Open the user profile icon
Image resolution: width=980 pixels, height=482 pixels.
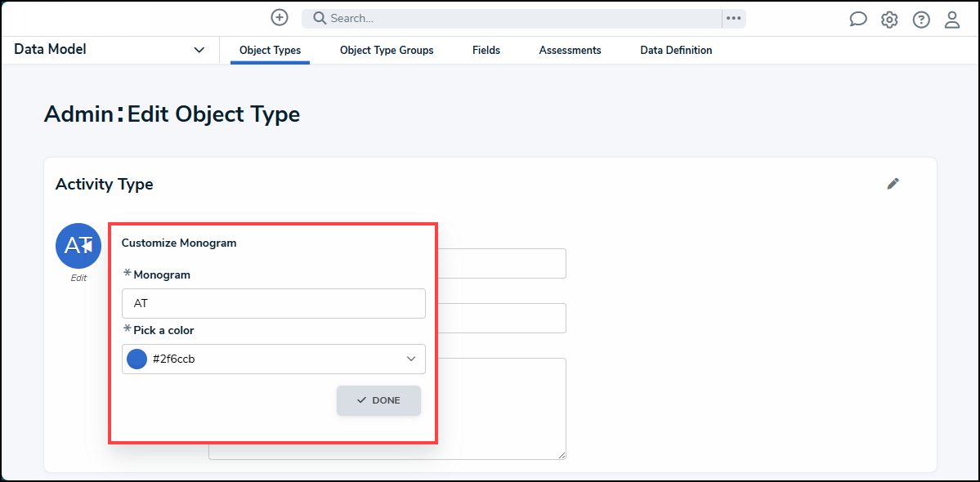tap(952, 20)
